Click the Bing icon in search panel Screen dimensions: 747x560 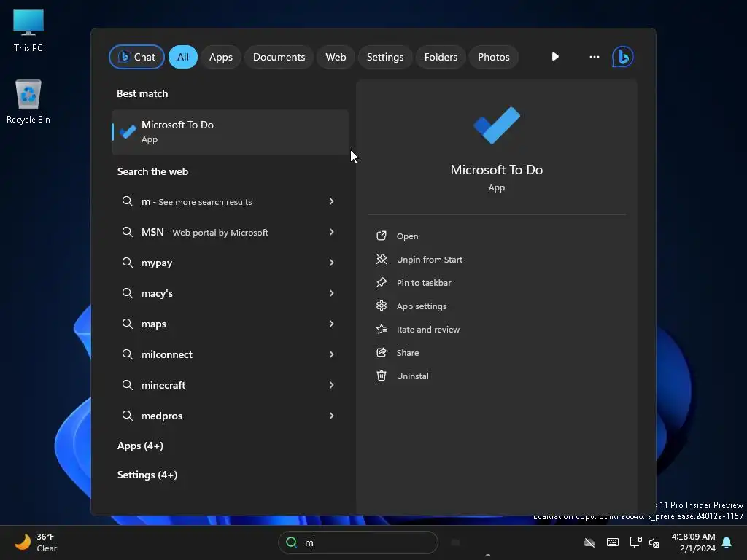click(623, 57)
